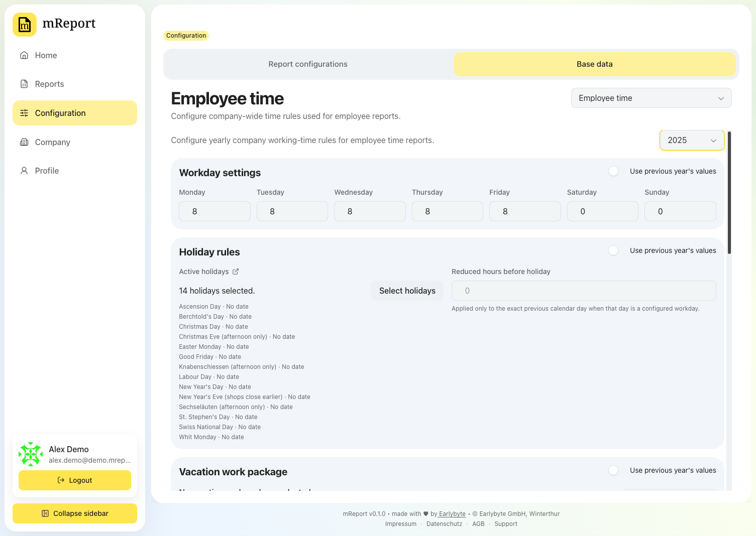Click the 'Christmas Day · No date' entry
Viewport: 756px width, 536px height.
[x=213, y=327]
